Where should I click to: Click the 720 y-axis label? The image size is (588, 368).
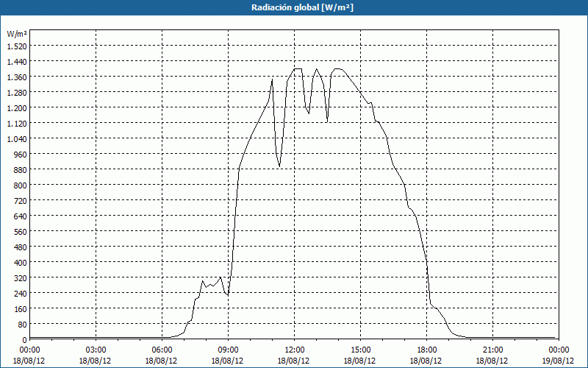pos(21,200)
